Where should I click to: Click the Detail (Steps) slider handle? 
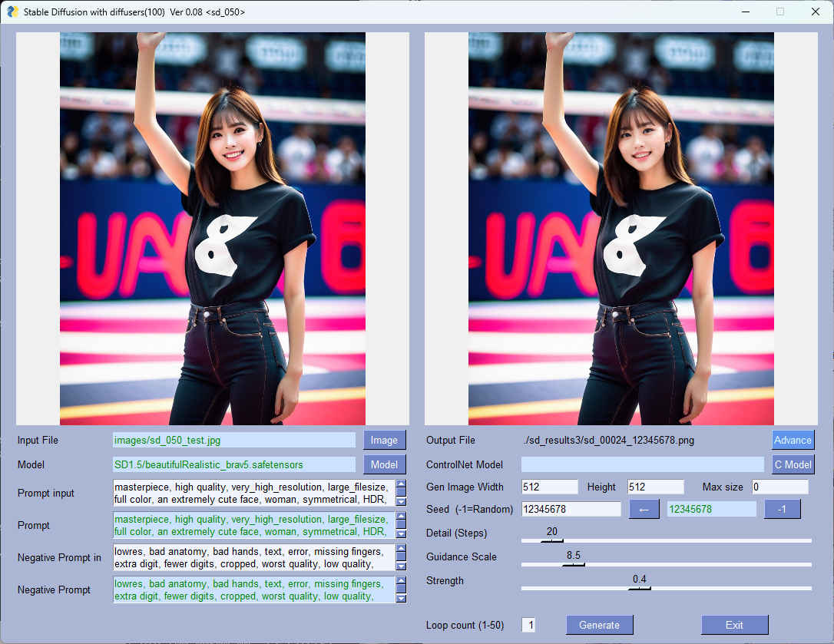click(551, 540)
